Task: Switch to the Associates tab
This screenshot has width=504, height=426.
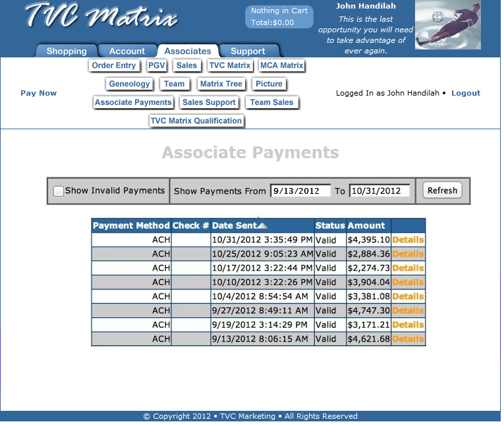Action: click(188, 51)
